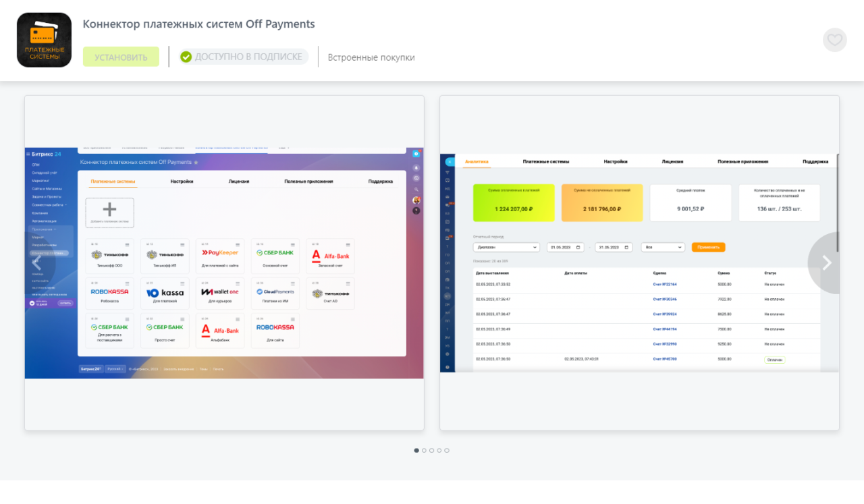Click the 2 181 796,00 ₽ unpaid sum card
864x504 pixels.
(602, 203)
